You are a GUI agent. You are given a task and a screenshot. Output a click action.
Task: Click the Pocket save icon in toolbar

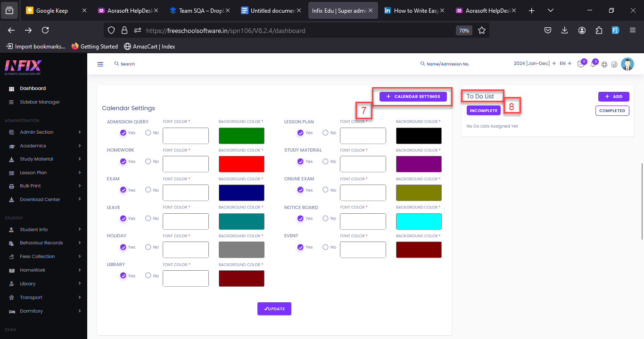point(548,30)
